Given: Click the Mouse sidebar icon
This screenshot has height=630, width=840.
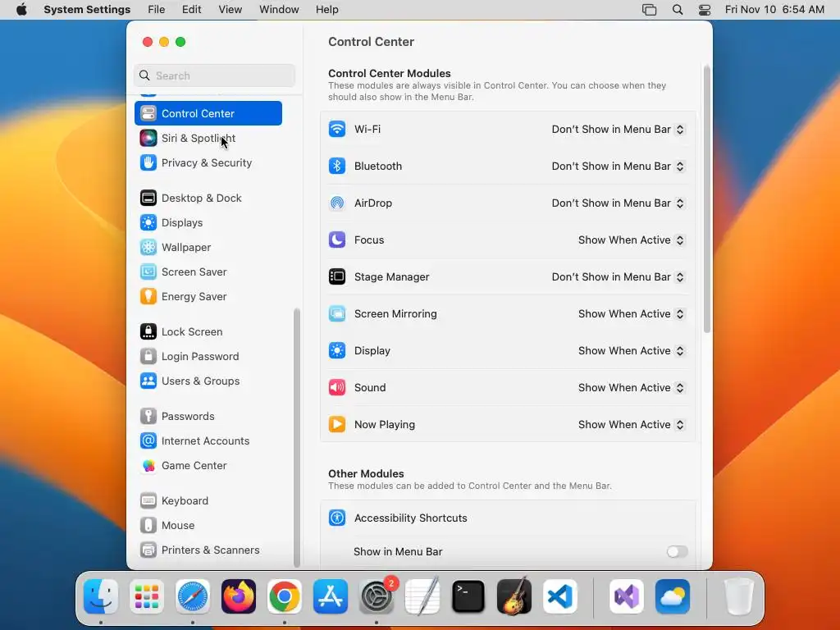Looking at the screenshot, I should (148, 526).
